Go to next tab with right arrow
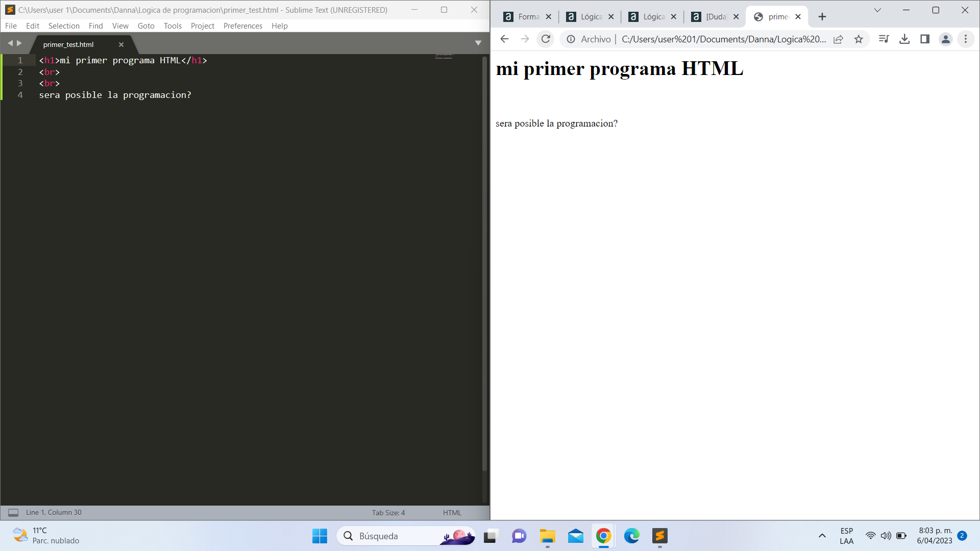The image size is (980, 551). pos(19,43)
